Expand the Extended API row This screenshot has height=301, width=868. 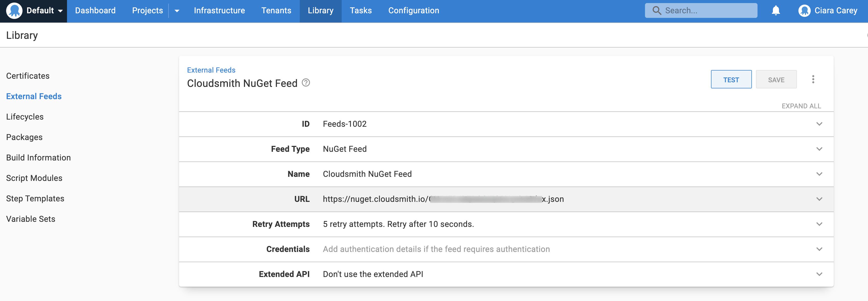pos(819,274)
